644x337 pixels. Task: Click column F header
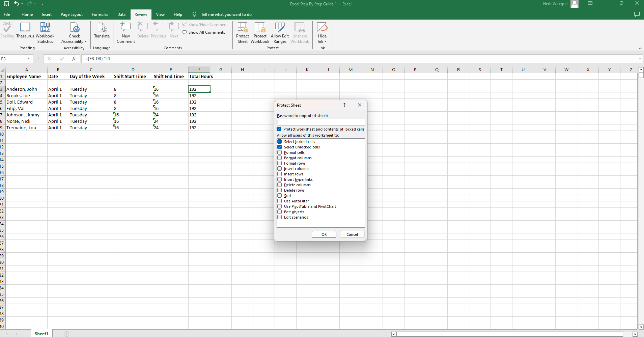click(x=199, y=70)
